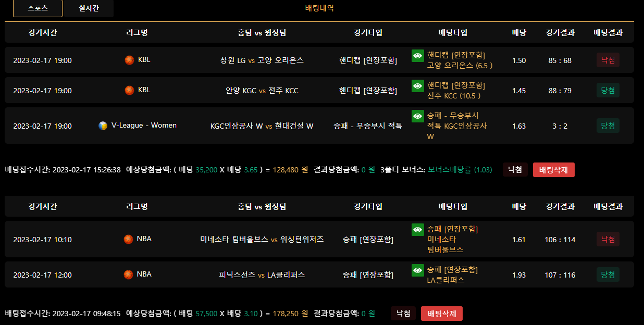Viewport: 644px width, 325px height.
Task: Click the NBA basketball icon for 피닉스선즈 game
Action: point(128,274)
